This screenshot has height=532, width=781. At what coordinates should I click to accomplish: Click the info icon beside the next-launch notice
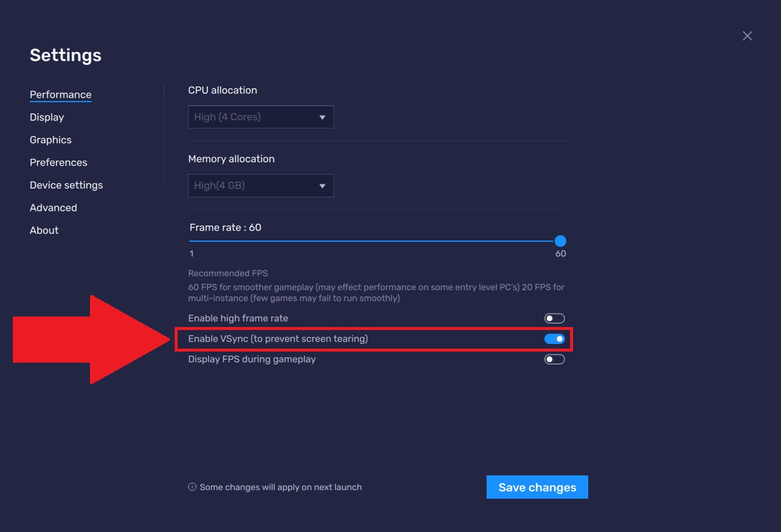click(192, 487)
